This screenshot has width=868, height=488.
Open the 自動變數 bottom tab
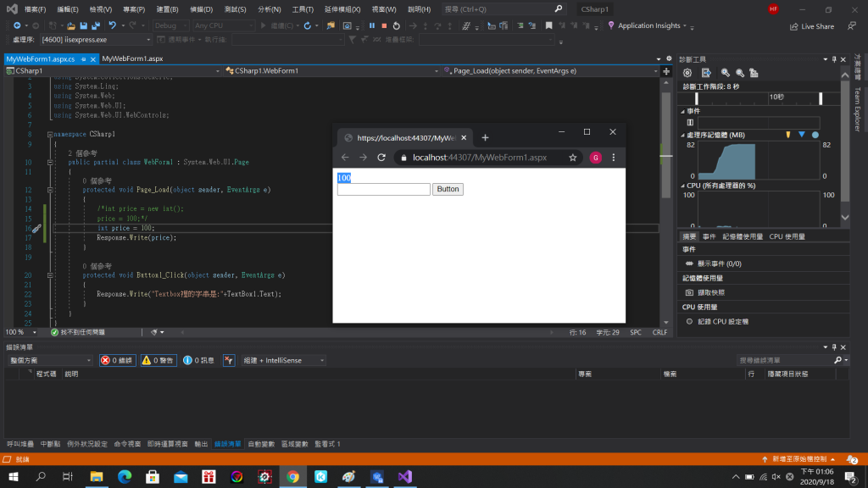pos(261,444)
